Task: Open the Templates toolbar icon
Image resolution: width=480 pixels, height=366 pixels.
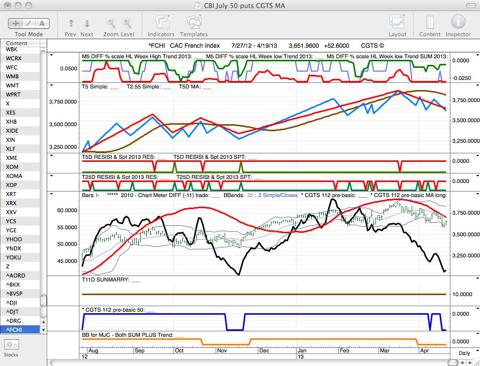Action: coord(194,23)
